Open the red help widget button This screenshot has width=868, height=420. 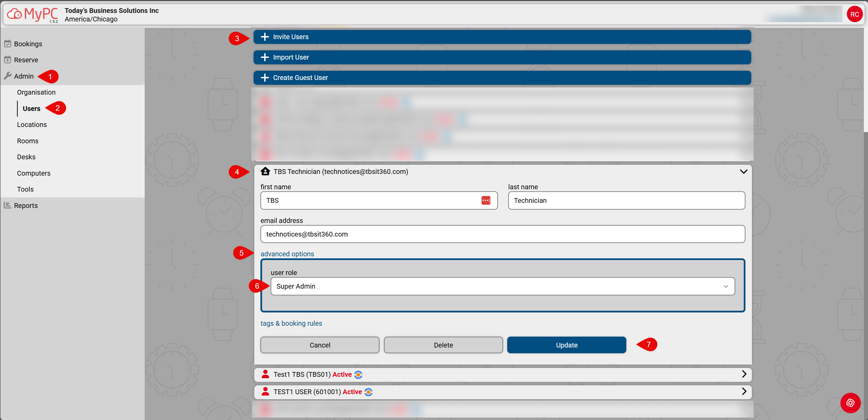pyautogui.click(x=850, y=403)
